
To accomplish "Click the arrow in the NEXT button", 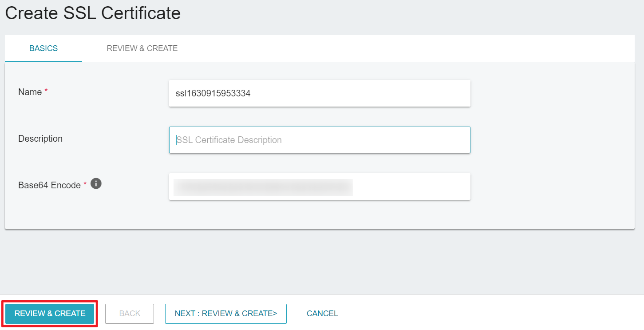I will coord(275,314).
